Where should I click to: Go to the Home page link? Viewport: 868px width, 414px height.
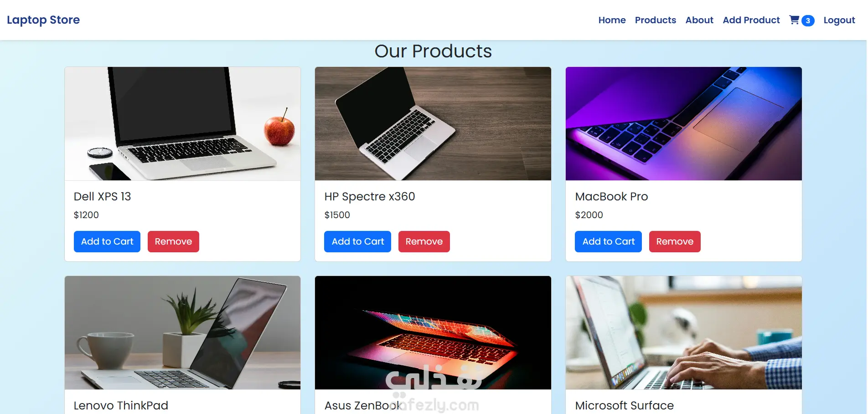612,20
